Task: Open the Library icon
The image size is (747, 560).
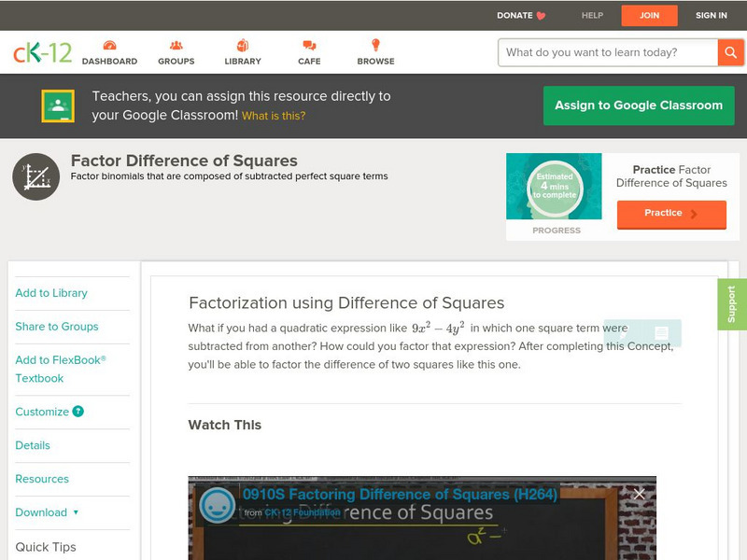Action: 243,46
